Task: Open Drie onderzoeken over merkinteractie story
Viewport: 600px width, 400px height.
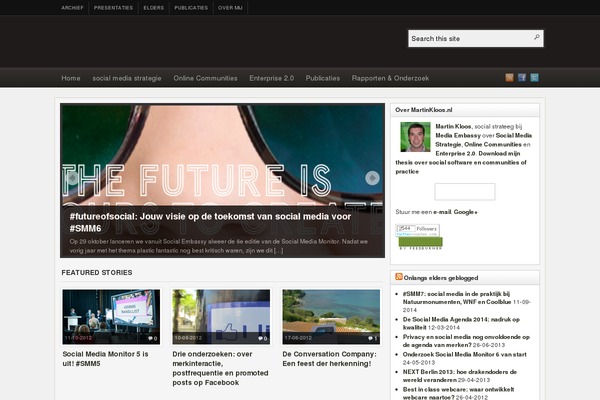Action: click(x=220, y=368)
